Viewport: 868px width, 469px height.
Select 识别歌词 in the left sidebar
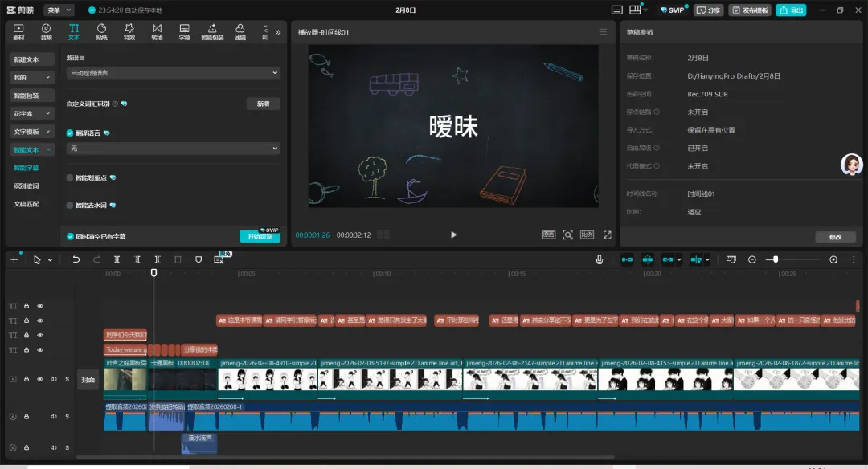[x=27, y=186]
